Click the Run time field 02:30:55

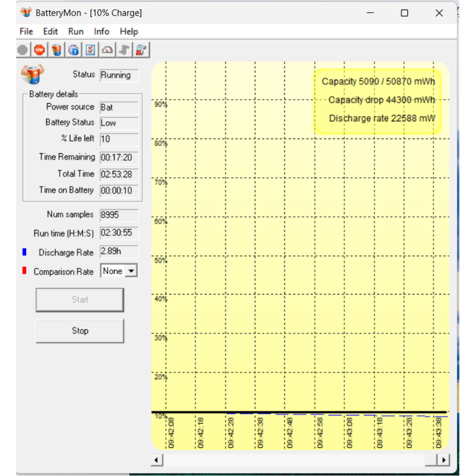pyautogui.click(x=119, y=233)
